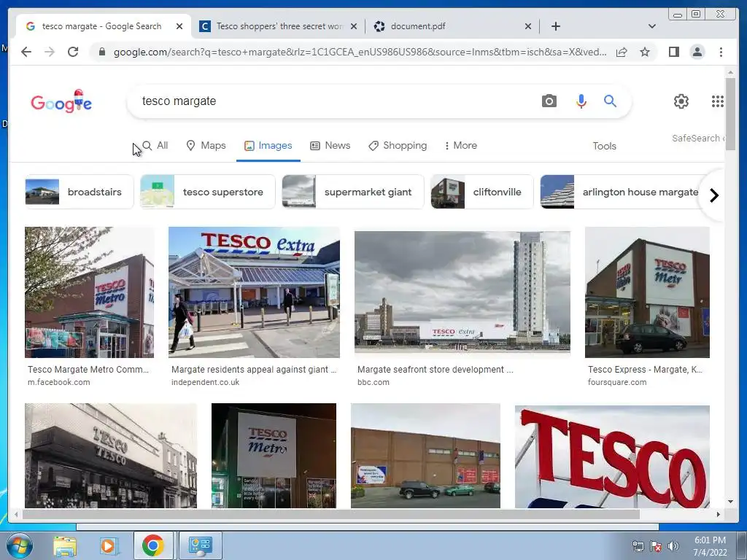747x560 pixels.
Task: Bookmark this page with the star icon
Action: [x=645, y=52]
